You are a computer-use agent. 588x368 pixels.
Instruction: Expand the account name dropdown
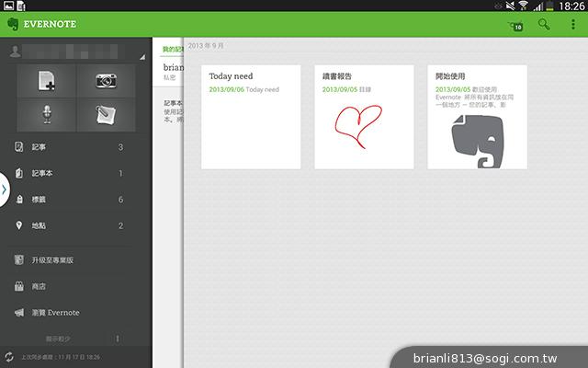tap(142, 57)
